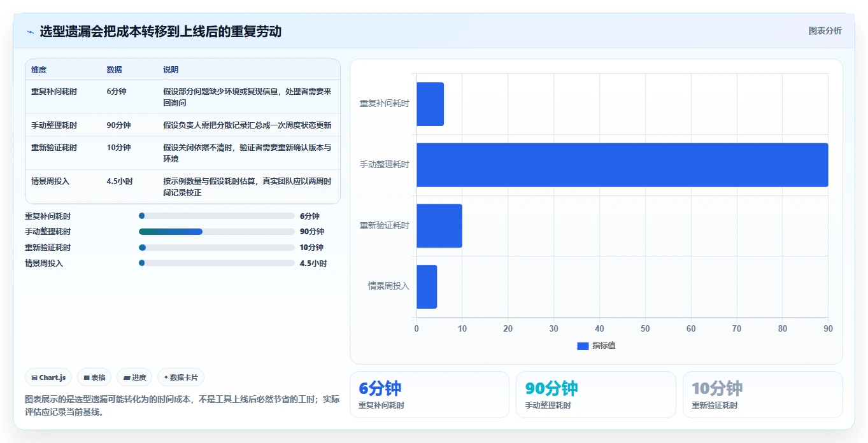The height and width of the screenshot is (443, 868).
Task: Click the 90分钟 data card
Action: point(595,395)
